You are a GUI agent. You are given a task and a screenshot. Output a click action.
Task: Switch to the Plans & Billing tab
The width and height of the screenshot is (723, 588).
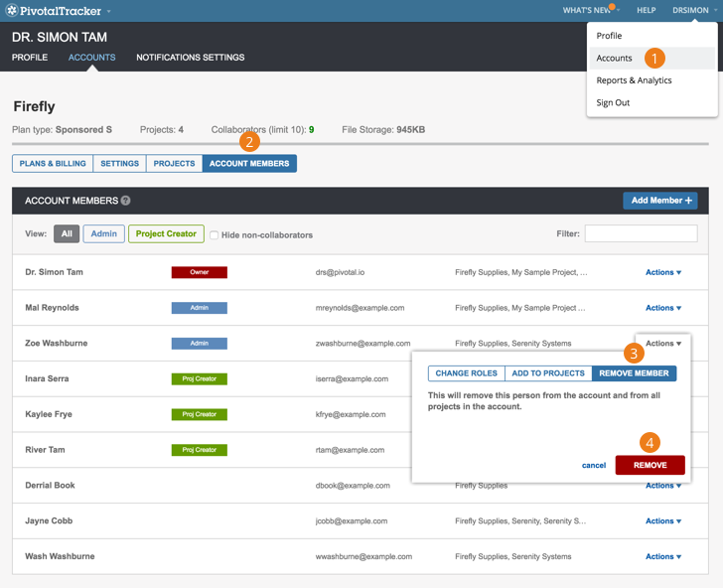pyautogui.click(x=53, y=164)
